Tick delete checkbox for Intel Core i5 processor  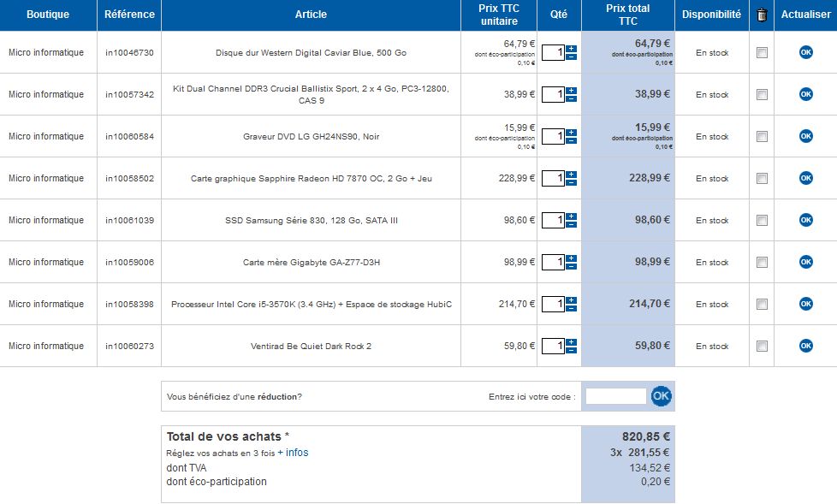tap(762, 304)
